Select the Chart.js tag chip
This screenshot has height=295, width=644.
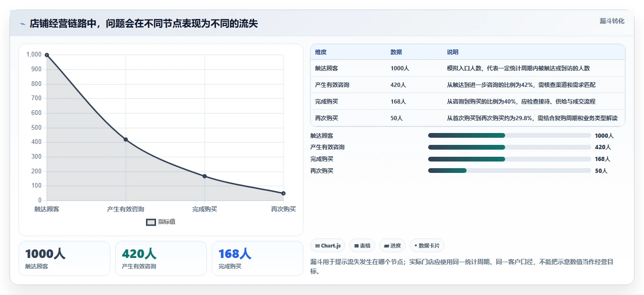[328, 246]
